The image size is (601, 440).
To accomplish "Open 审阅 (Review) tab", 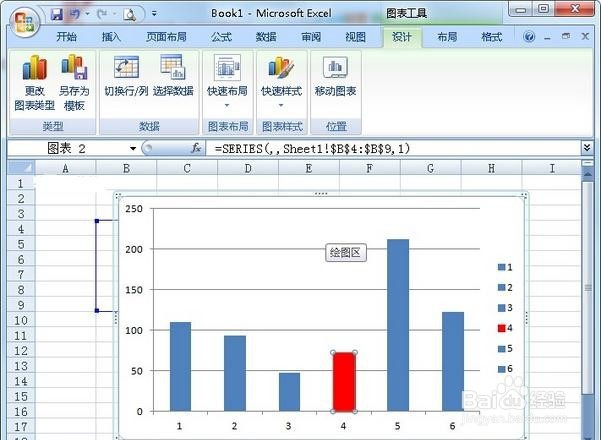I will point(311,37).
